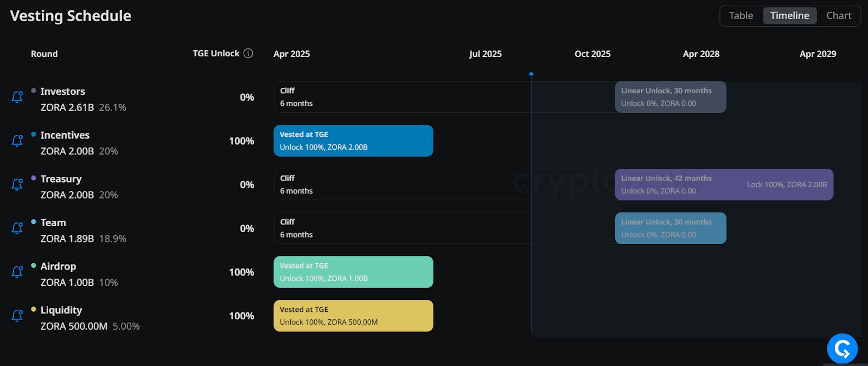Click the Jul 2025 timeline label
The height and width of the screenshot is (366, 868).
(486, 54)
